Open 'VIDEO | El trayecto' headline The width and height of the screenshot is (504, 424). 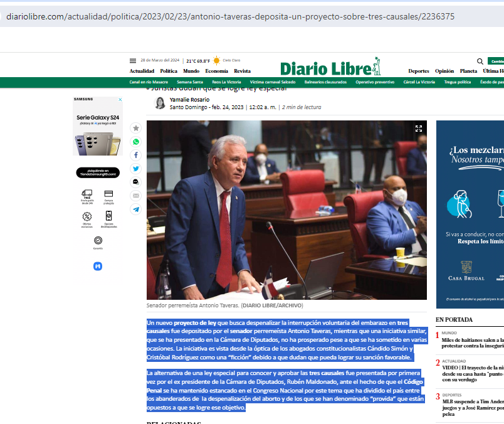tap(473, 373)
